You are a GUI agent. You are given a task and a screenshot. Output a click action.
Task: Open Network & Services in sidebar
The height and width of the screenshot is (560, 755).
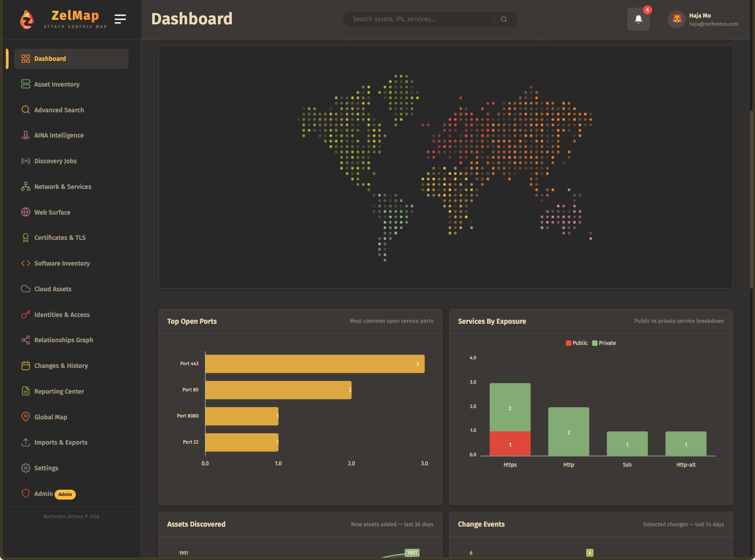point(63,187)
